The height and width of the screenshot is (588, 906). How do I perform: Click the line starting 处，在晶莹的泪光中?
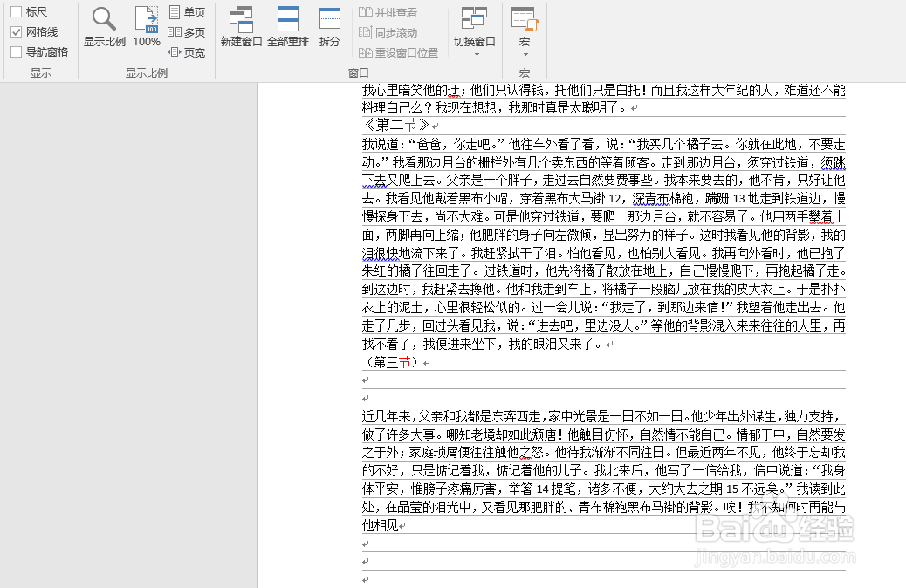pyautogui.click(x=604, y=507)
